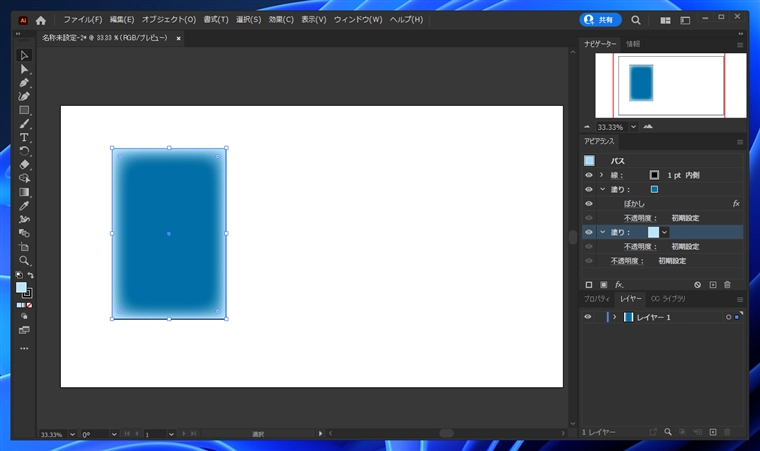This screenshot has height=451, width=760.
Task: Open the オブジェクト(O) menu
Action: pyautogui.click(x=169, y=20)
